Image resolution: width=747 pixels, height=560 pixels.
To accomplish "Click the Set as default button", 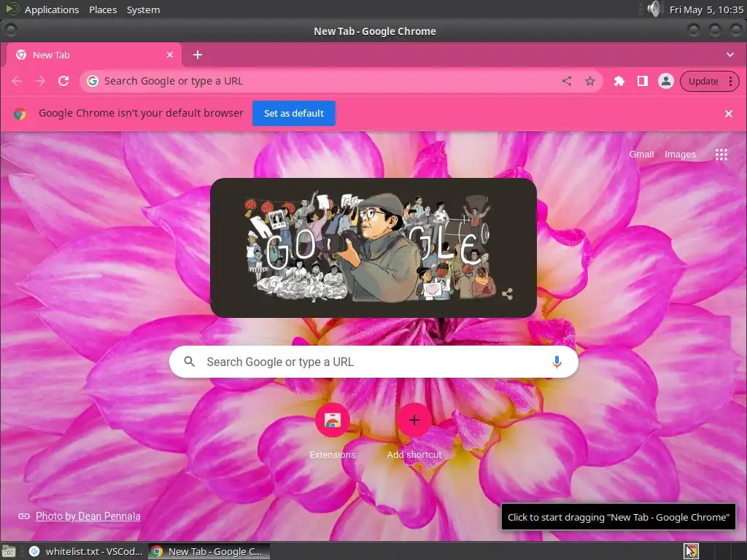I will point(294,113).
